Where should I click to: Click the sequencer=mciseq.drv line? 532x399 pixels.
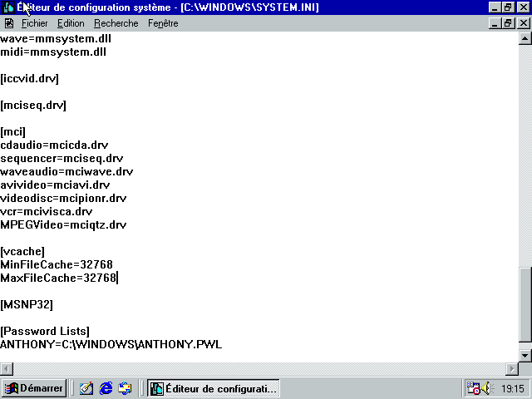pos(62,159)
